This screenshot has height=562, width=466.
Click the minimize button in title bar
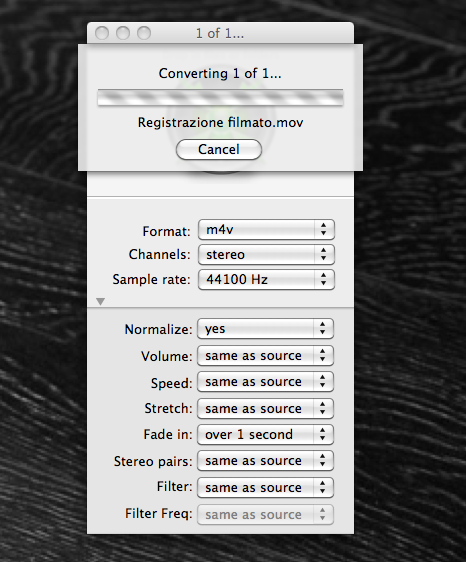(x=123, y=33)
